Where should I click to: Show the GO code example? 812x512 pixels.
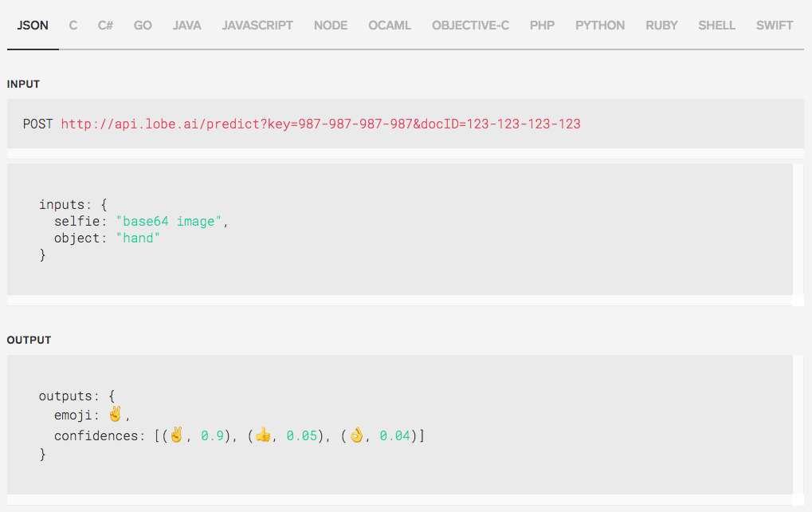click(143, 26)
